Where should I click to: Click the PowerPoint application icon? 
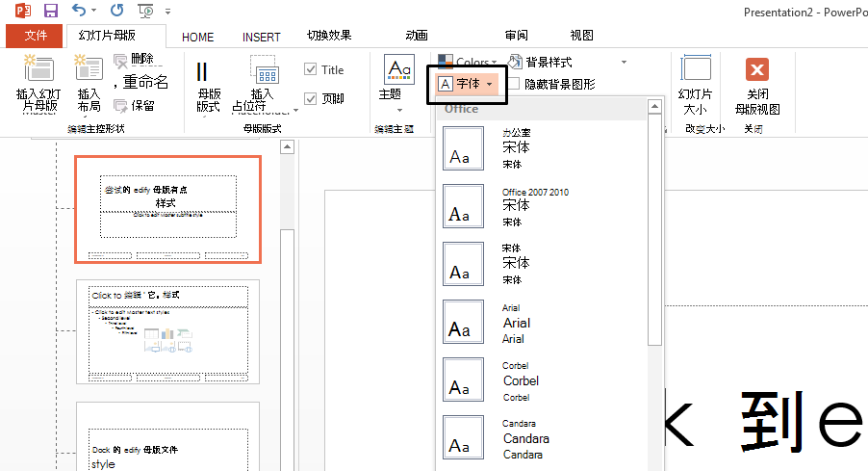(23, 11)
